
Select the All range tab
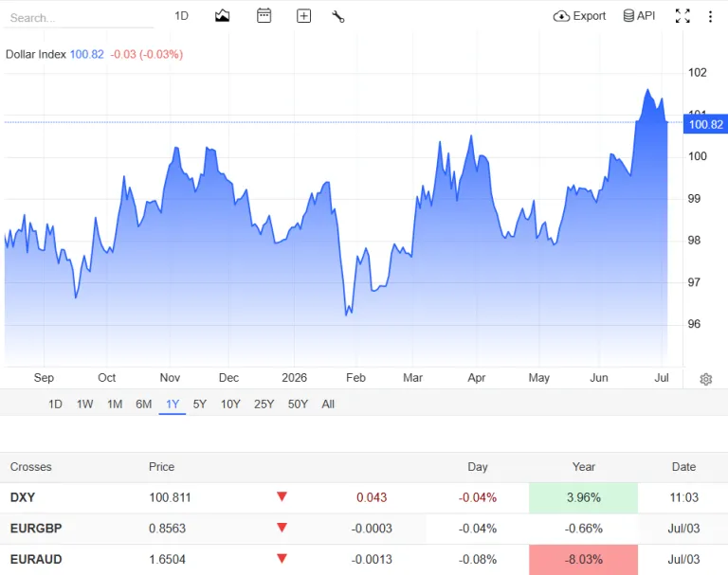click(328, 404)
